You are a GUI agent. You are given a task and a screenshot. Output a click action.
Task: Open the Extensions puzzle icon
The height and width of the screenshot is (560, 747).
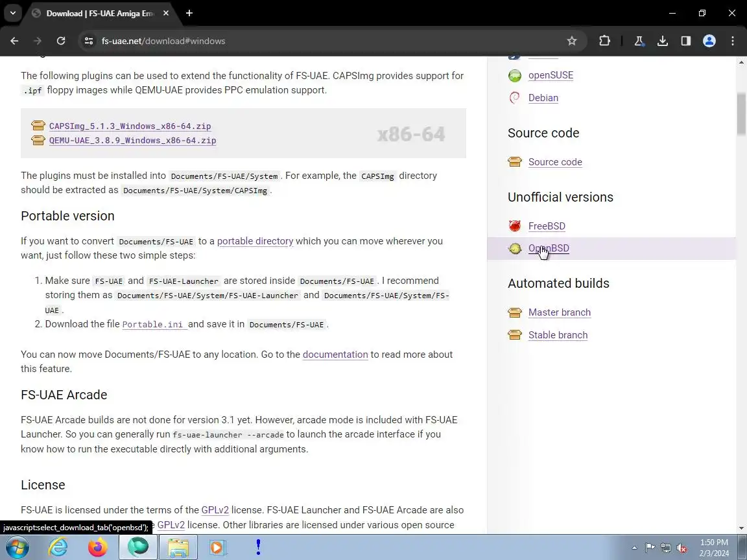[x=604, y=41]
